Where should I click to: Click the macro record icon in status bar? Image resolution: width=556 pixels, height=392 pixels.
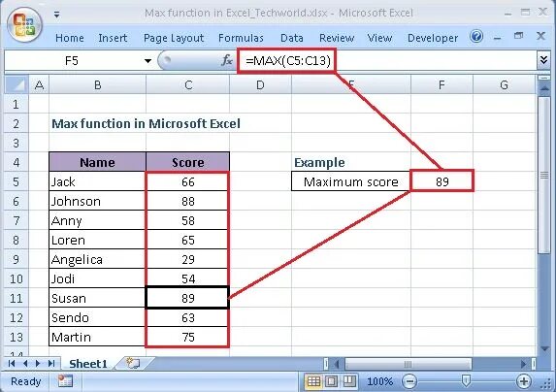65,381
